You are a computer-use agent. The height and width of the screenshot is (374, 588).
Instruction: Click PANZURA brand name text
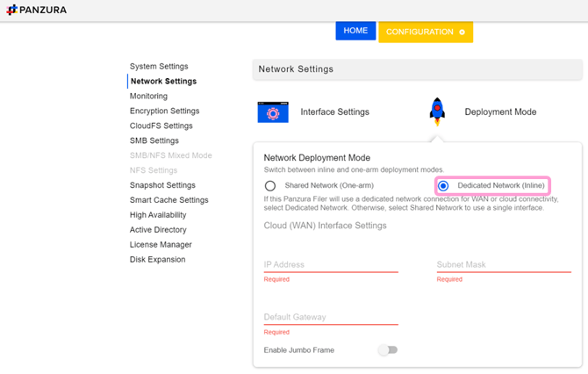point(43,11)
